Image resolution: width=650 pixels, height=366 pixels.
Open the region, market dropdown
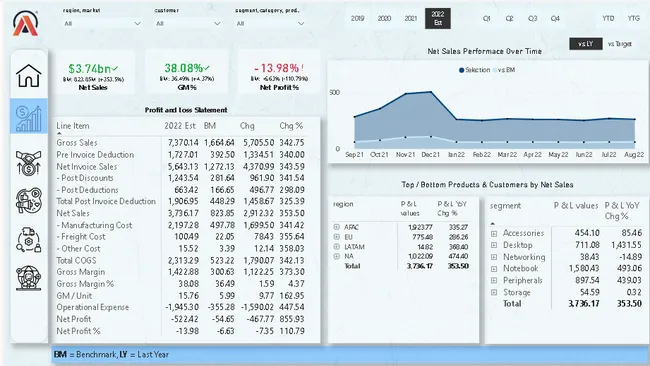pyautogui.click(x=102, y=24)
